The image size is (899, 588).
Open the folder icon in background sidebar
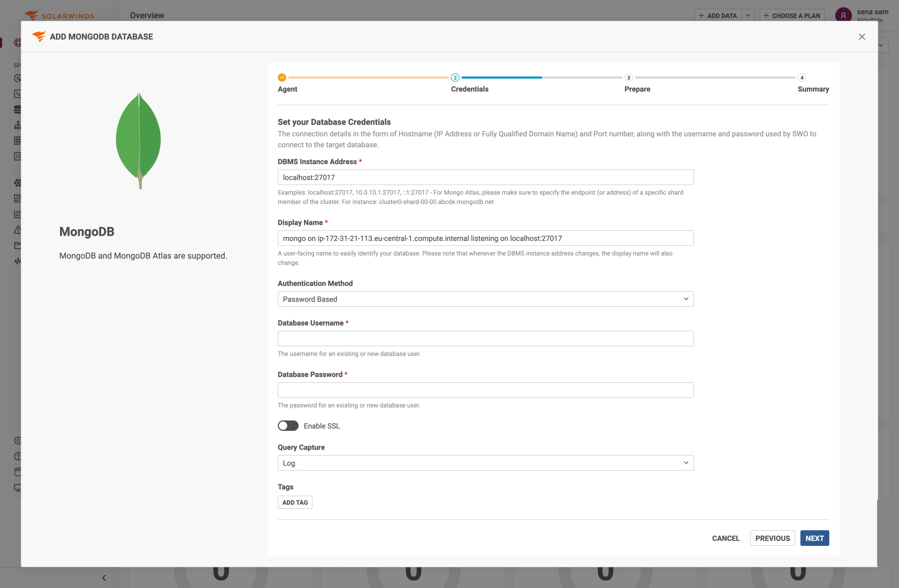[x=17, y=245]
